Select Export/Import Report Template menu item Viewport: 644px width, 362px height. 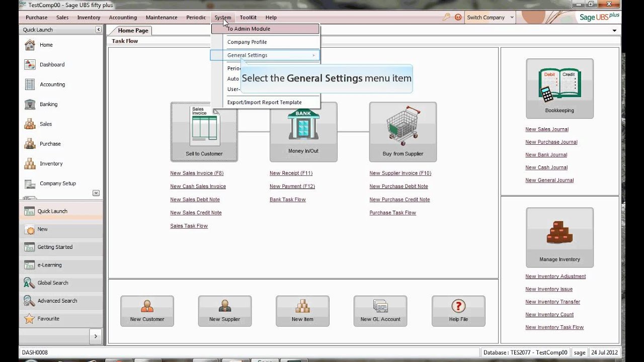[265, 102]
